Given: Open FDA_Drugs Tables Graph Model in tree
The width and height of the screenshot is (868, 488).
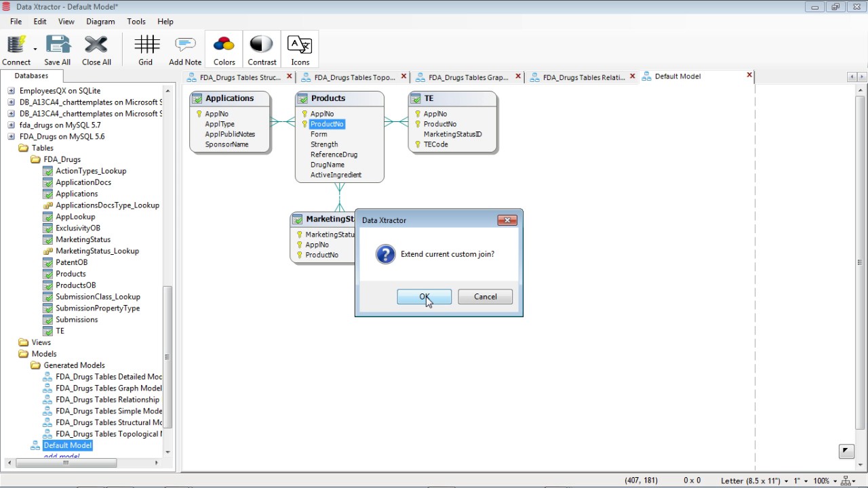Looking at the screenshot, I should coord(108,388).
